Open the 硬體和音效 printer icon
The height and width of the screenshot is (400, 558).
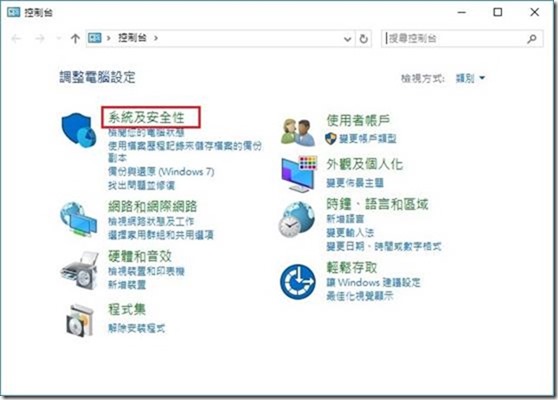coord(79,270)
